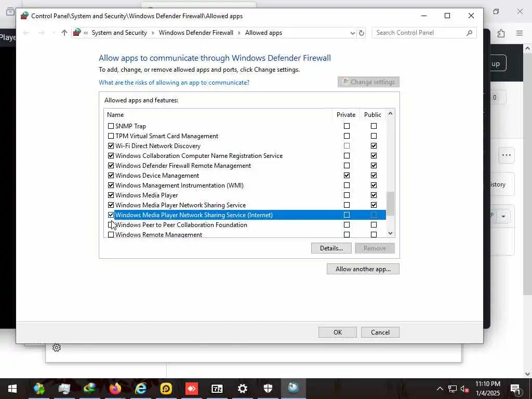
Task: Refresh the Allowed apps address bar
Action: pos(362,33)
